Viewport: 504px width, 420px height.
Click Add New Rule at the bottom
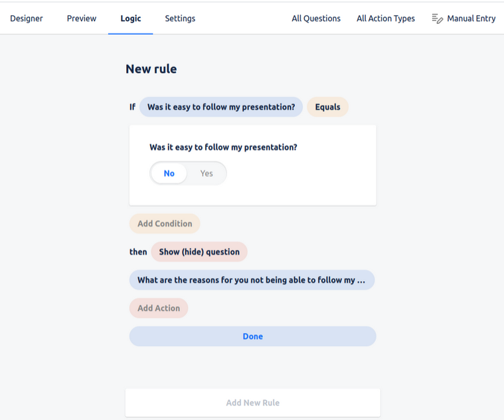coord(252,403)
